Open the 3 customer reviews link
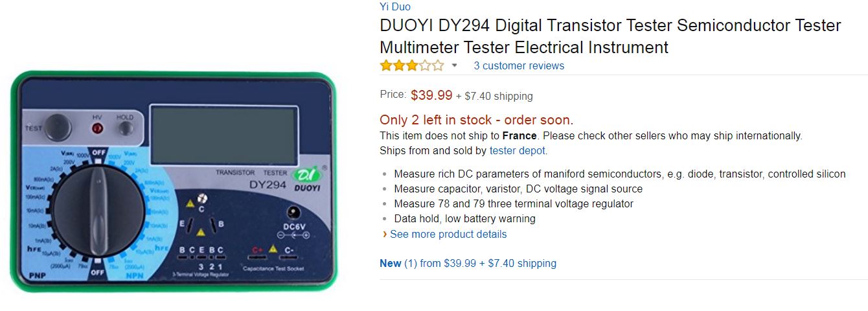Image resolution: width=868 pixels, height=311 pixels. (519, 65)
